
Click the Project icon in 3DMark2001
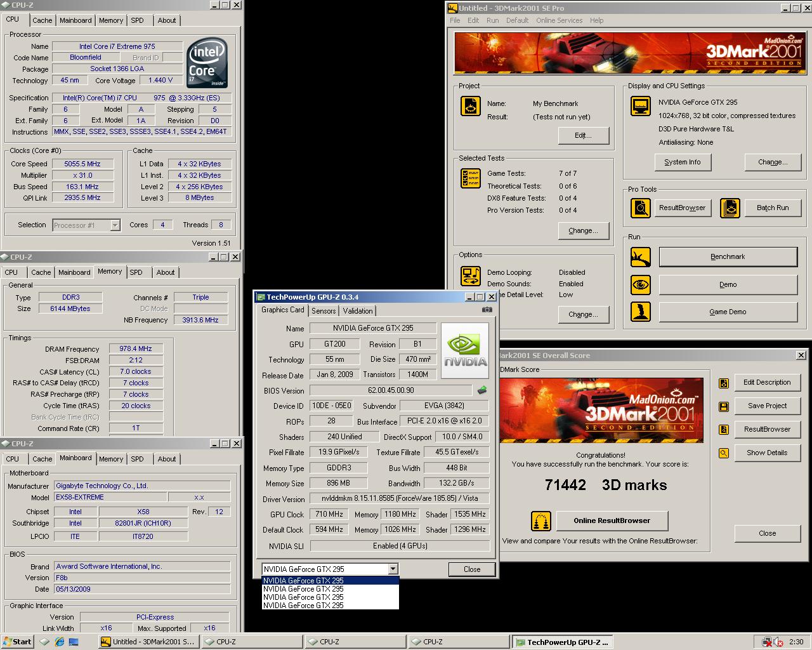click(470, 106)
